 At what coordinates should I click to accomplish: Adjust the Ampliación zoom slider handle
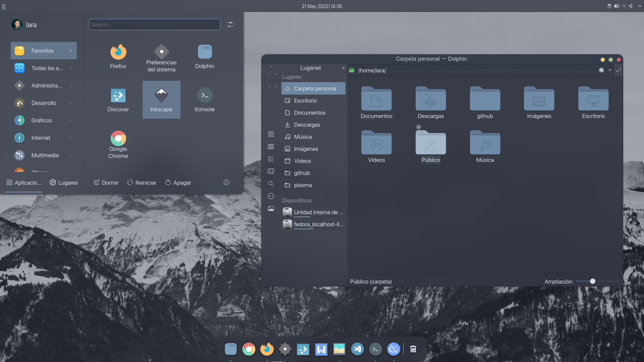point(593,281)
